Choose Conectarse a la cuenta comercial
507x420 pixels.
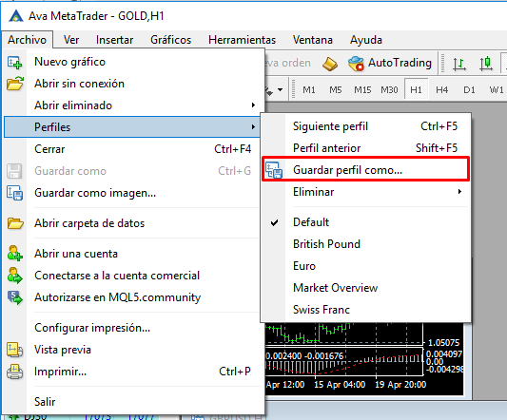133,276
